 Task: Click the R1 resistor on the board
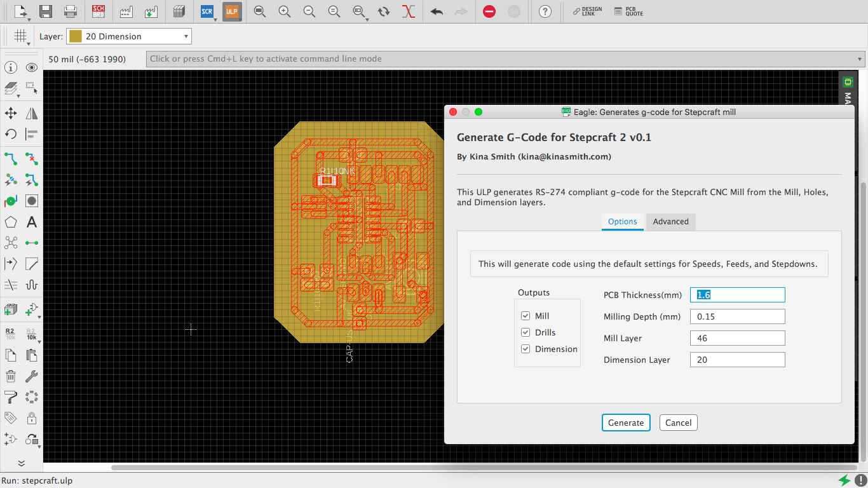point(327,180)
